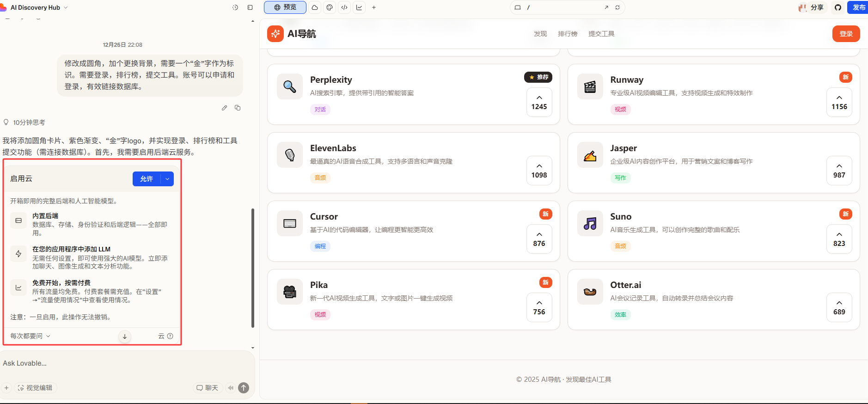The image size is (868, 404).
Task: Copy the chat message
Action: click(x=238, y=108)
